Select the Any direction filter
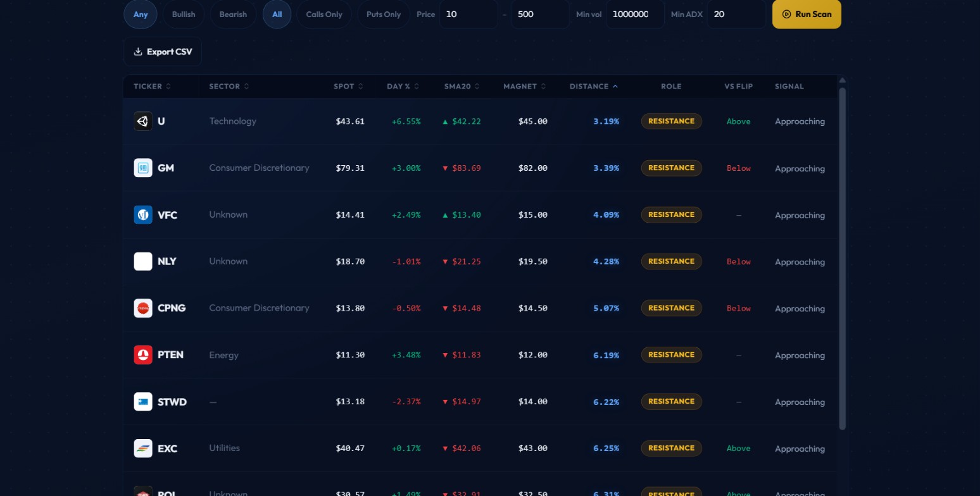Viewport: 980px width, 496px height. (x=141, y=14)
